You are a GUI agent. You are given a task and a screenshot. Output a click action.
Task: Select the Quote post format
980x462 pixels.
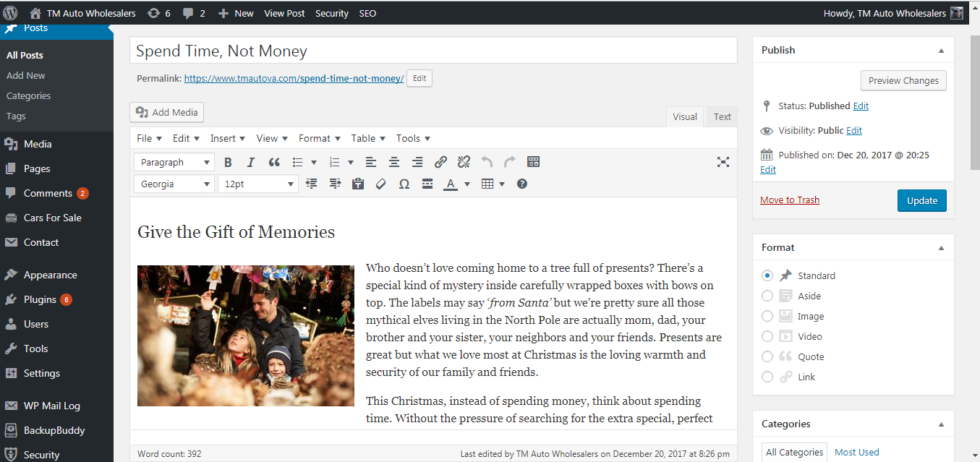[767, 356]
